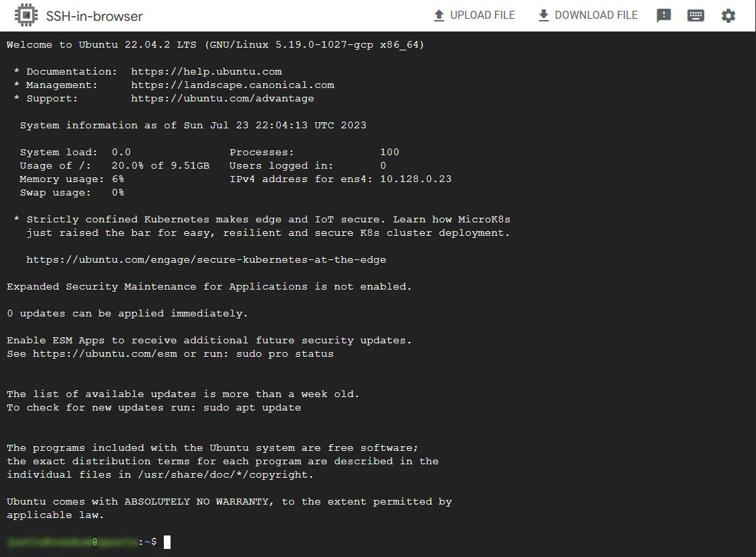Click the secure-kubernetes-at-the-edge URL
This screenshot has height=557, width=756.
(x=206, y=259)
